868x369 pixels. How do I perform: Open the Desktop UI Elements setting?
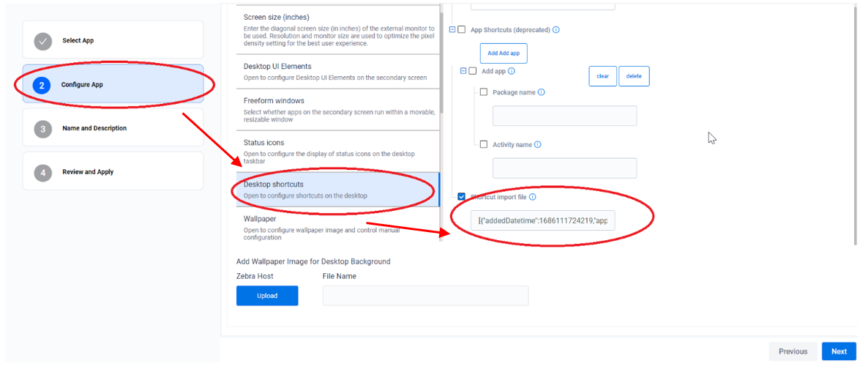click(x=337, y=71)
